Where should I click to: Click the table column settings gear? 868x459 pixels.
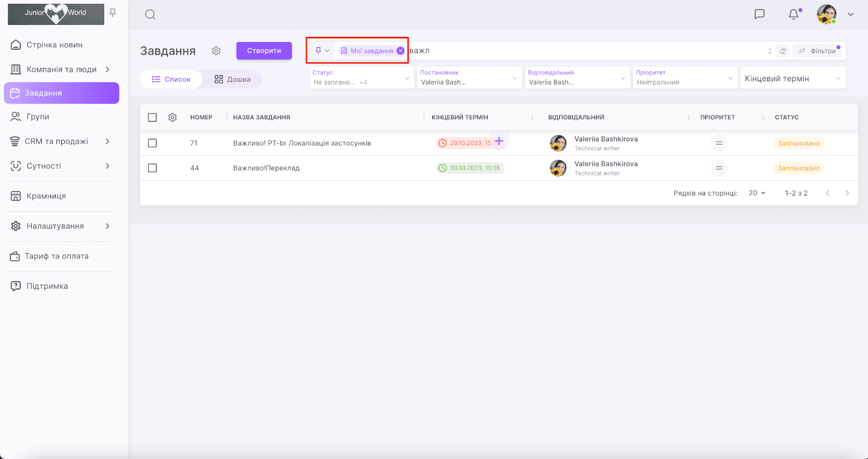(x=173, y=118)
